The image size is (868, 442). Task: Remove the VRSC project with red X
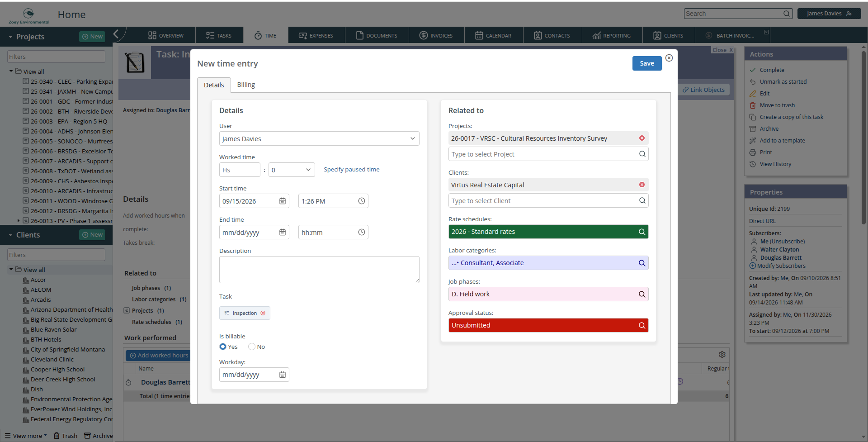642,138
